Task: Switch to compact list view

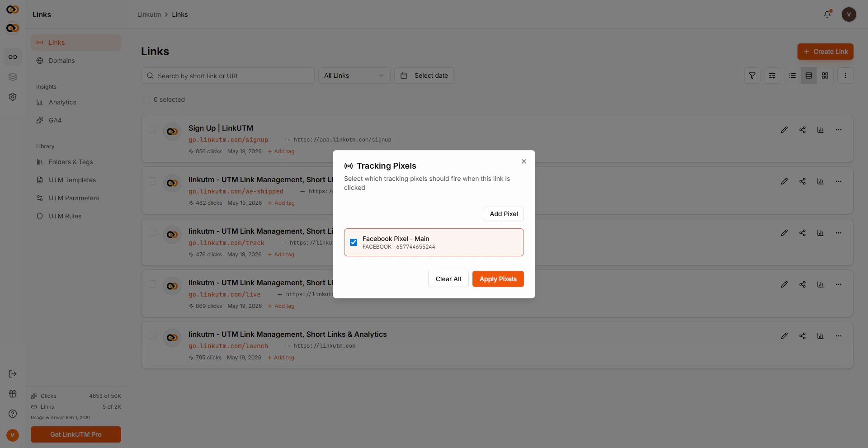Action: click(x=793, y=75)
